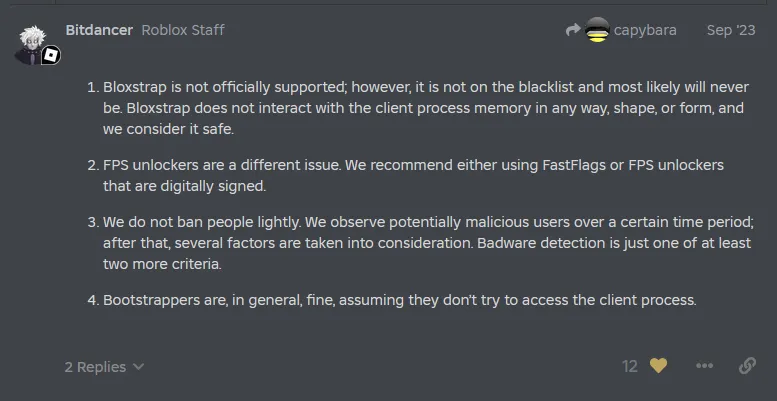Viewport: 777px width, 401px height.
Task: Click the chevron beside 2 Replies
Action: click(138, 367)
